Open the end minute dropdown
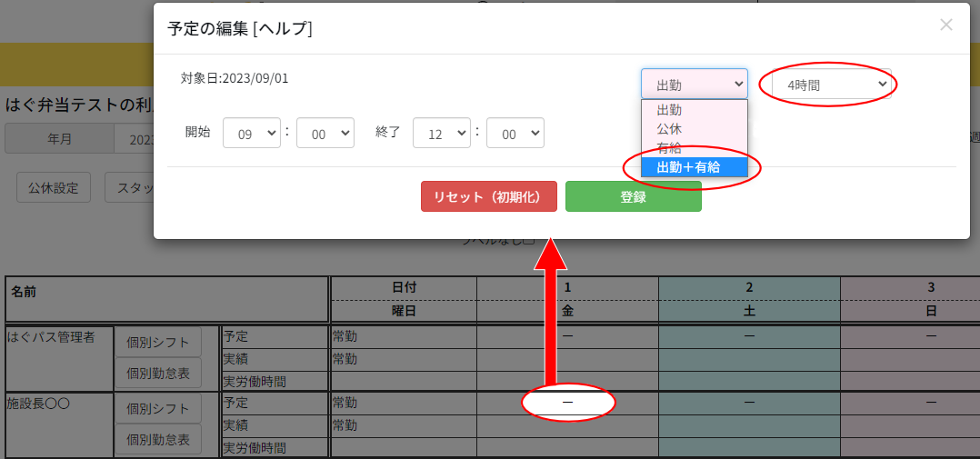 click(x=515, y=133)
